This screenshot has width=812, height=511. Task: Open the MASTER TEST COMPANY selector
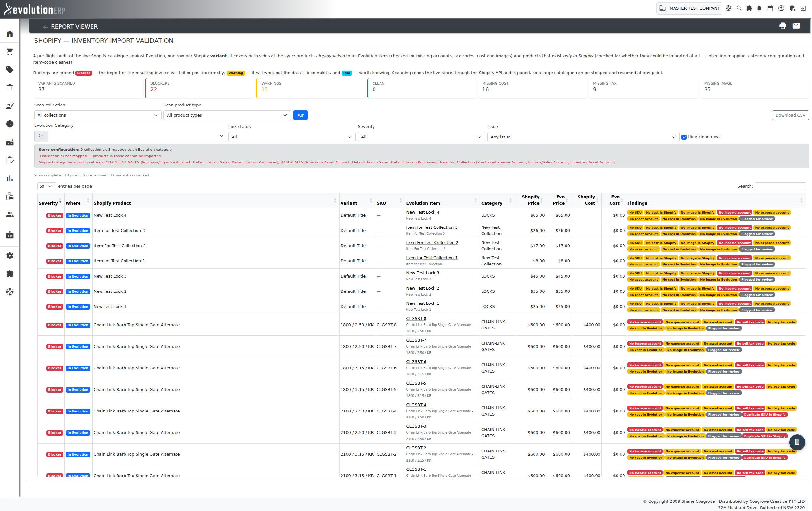click(690, 8)
